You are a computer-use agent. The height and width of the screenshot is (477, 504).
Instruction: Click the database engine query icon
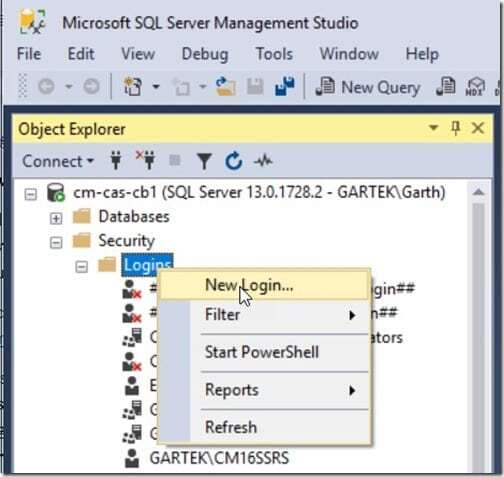[446, 87]
